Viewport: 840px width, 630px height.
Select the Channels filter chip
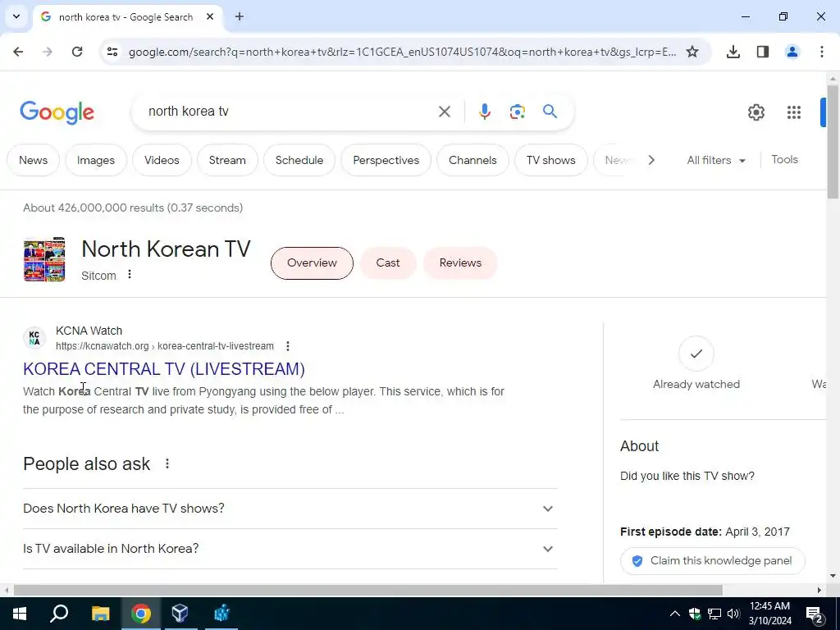(472, 160)
